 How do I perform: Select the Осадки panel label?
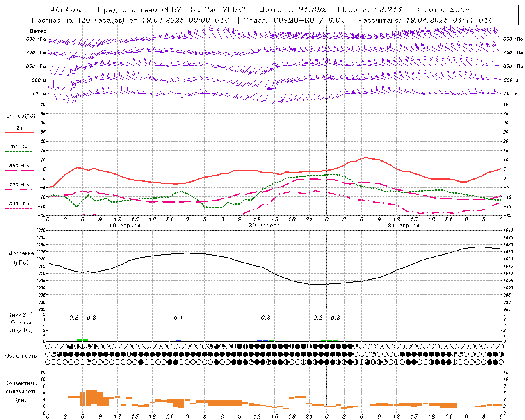coord(21,322)
